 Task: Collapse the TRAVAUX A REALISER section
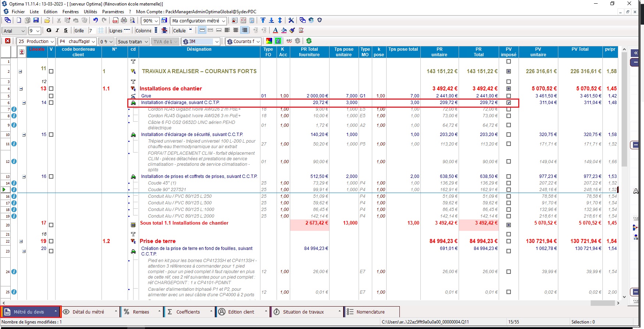tap(20, 71)
